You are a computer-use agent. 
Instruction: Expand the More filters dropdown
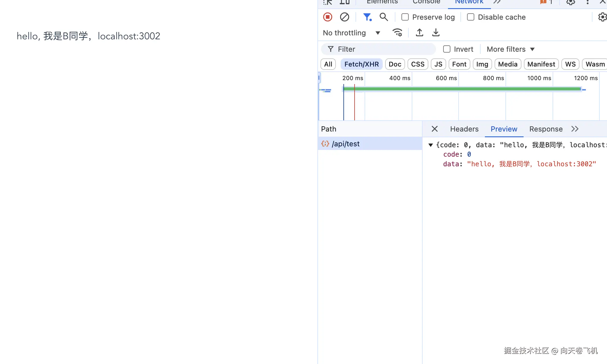point(511,49)
